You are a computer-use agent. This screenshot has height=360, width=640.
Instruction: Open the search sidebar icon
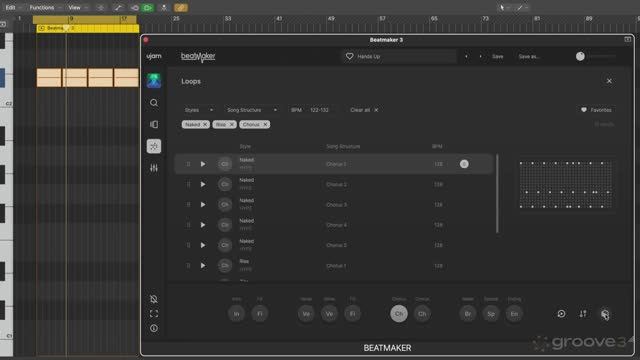click(x=154, y=103)
